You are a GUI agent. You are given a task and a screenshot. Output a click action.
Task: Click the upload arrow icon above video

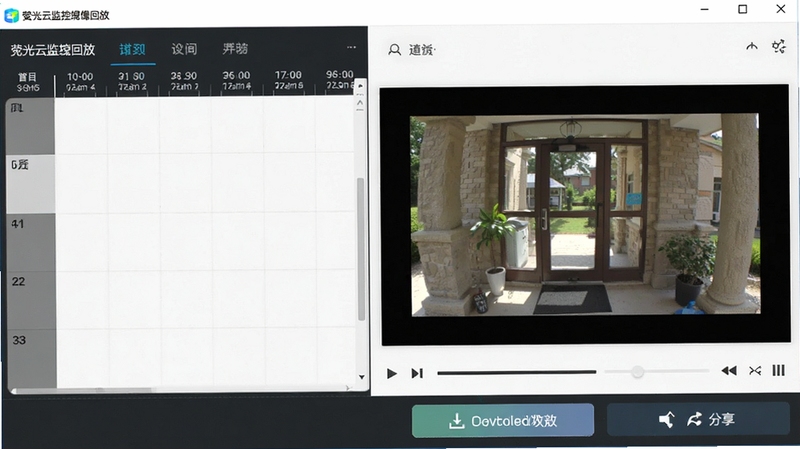click(752, 46)
